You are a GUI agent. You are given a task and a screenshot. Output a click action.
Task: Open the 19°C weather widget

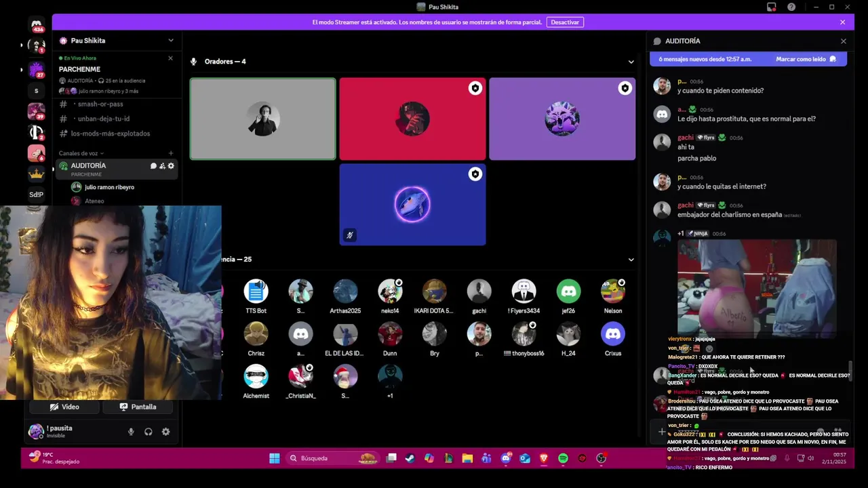(x=54, y=458)
